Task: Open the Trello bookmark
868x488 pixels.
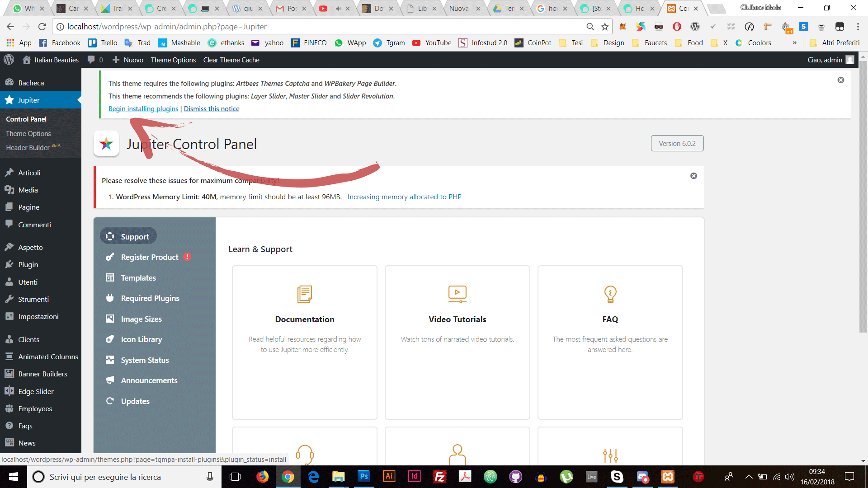Action: pos(103,43)
